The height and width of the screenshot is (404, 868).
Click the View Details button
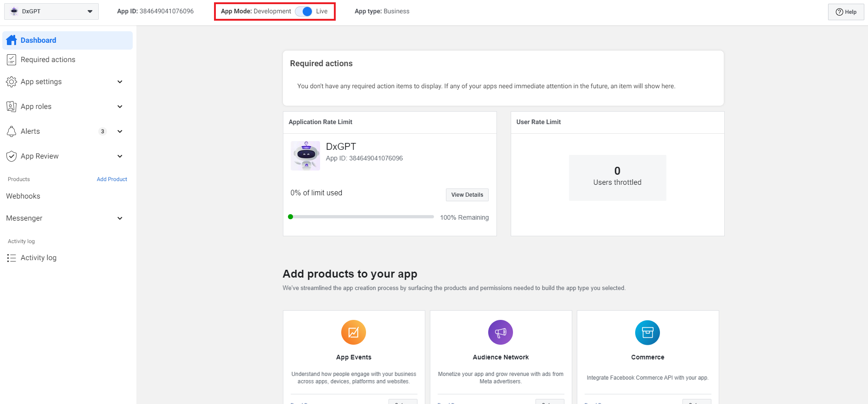click(x=467, y=195)
